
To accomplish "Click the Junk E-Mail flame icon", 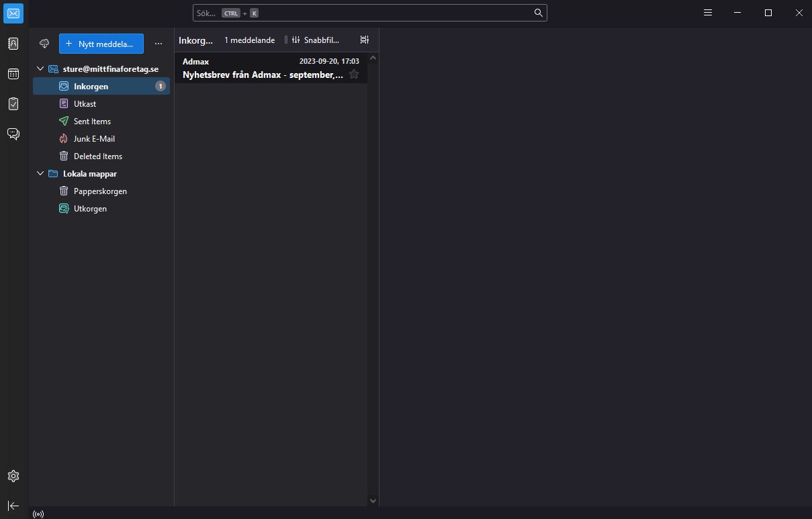I will [x=64, y=139].
